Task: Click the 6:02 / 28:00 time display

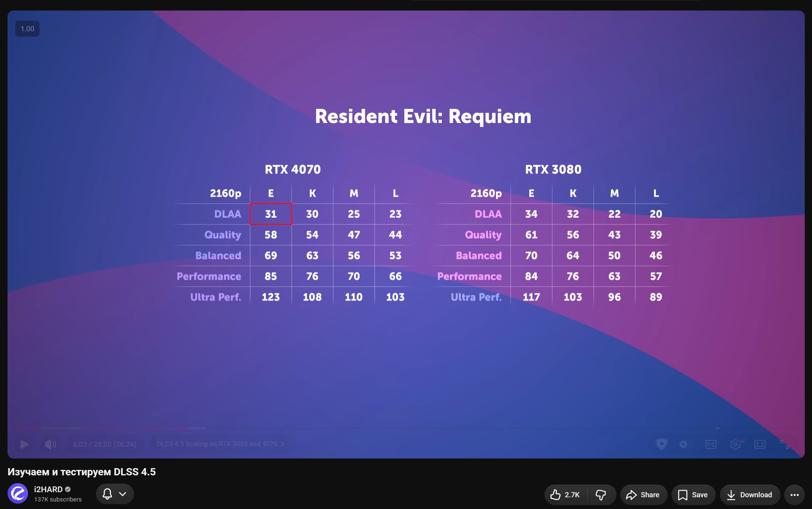Action: [x=104, y=444]
